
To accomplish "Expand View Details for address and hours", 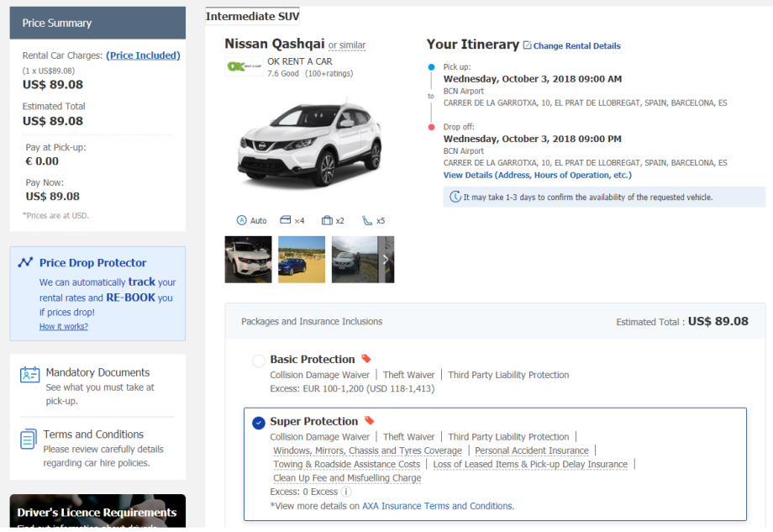I will click(537, 175).
